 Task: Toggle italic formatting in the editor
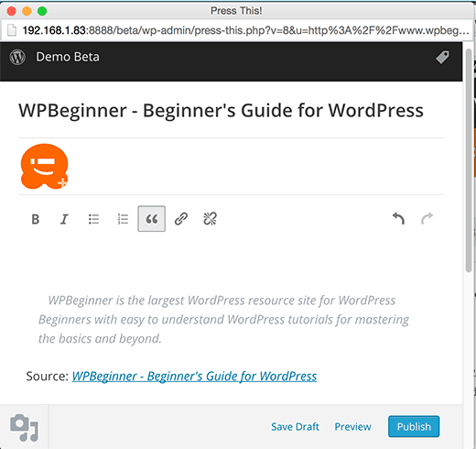[x=64, y=219]
